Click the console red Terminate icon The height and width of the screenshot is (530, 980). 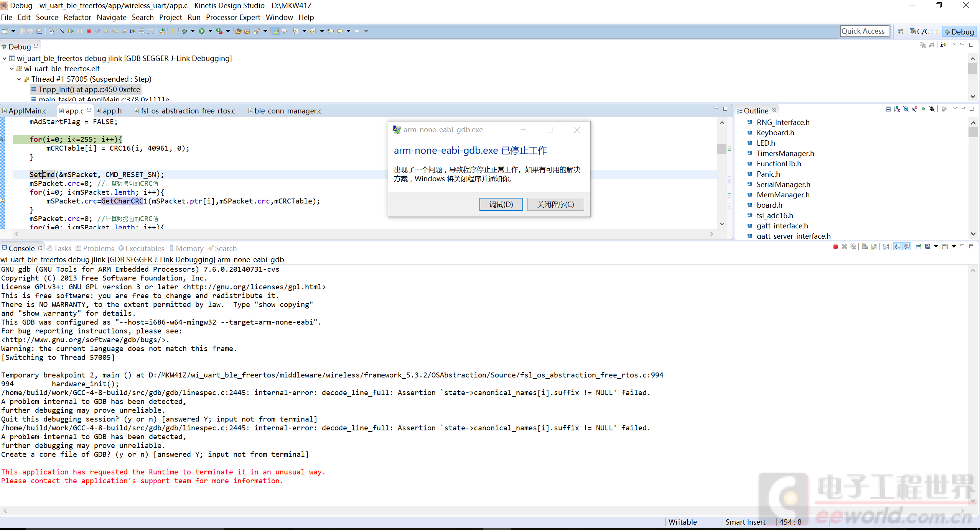835,247
